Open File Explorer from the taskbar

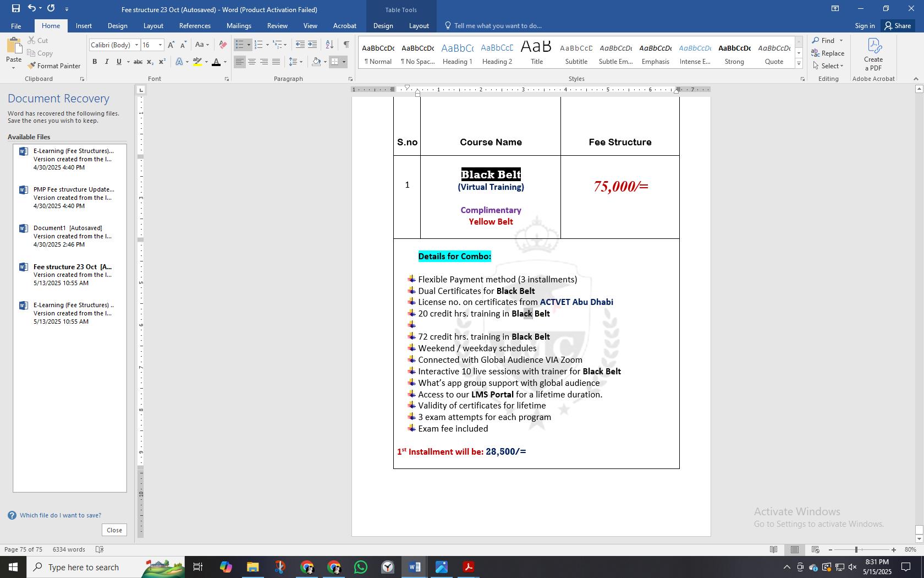[x=252, y=567]
